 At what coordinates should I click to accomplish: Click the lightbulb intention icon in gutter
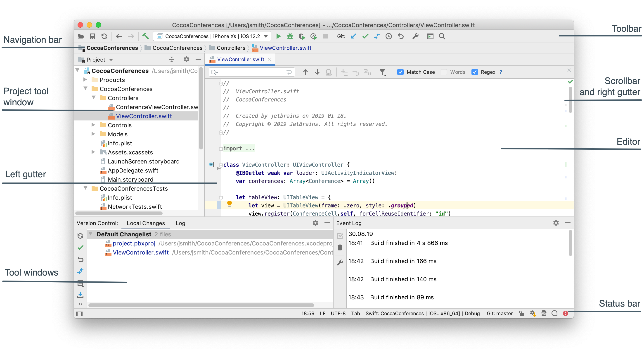pos(229,204)
